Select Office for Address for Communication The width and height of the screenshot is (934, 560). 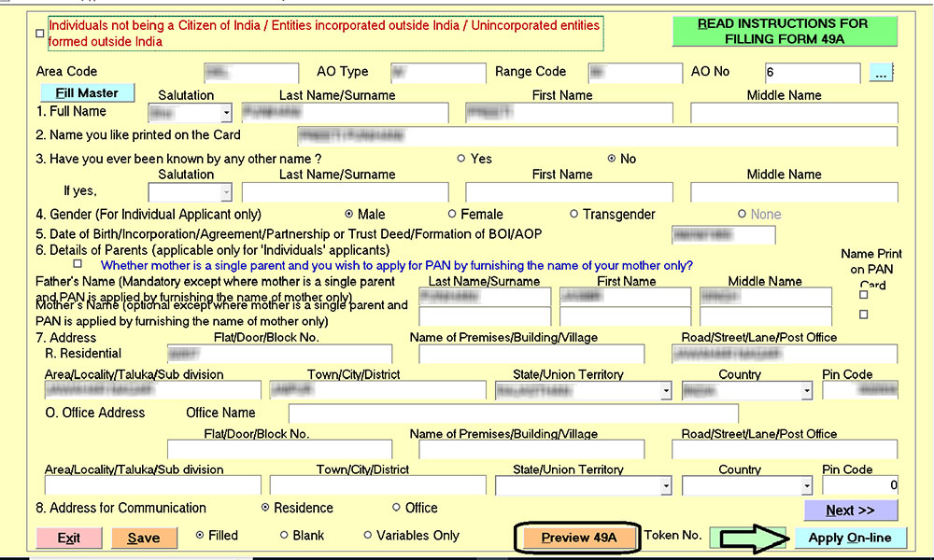(x=396, y=508)
